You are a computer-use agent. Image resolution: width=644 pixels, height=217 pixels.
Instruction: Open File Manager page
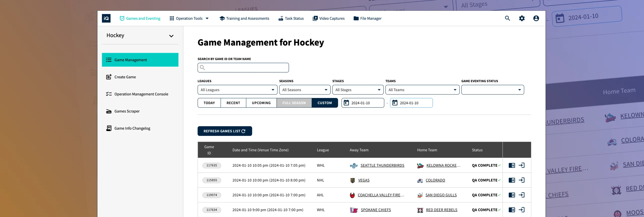368,18
